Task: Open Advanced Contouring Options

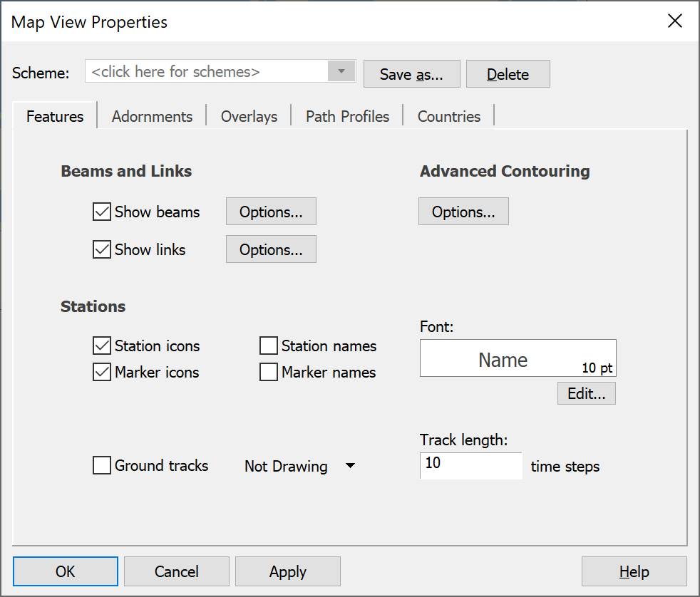Action: 463,212
